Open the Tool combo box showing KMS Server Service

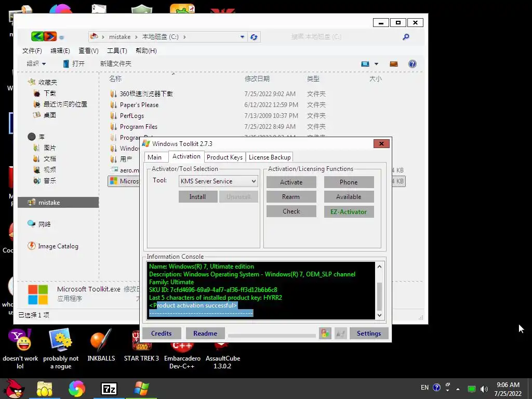coord(218,181)
